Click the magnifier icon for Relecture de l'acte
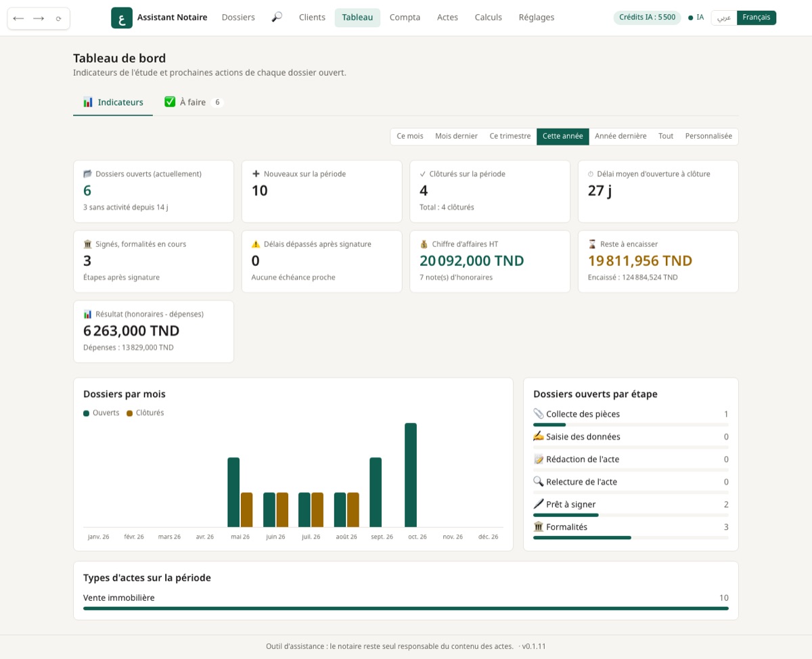 click(x=539, y=482)
